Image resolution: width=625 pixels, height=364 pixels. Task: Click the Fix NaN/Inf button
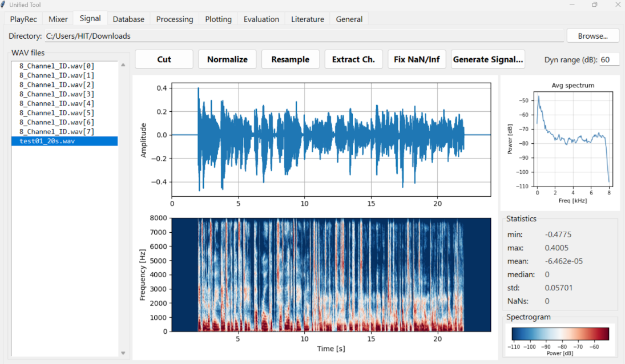tap(417, 59)
